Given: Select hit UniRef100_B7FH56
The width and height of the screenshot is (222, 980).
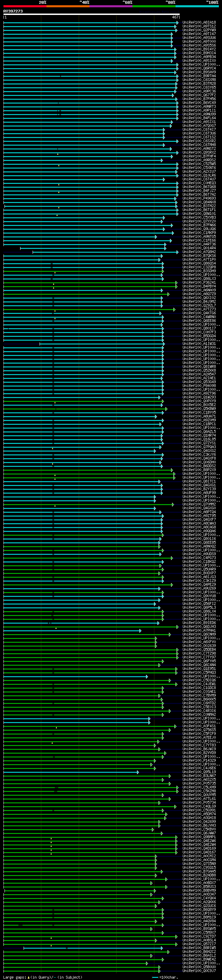Looking at the screenshot, I should [x=199, y=99].
